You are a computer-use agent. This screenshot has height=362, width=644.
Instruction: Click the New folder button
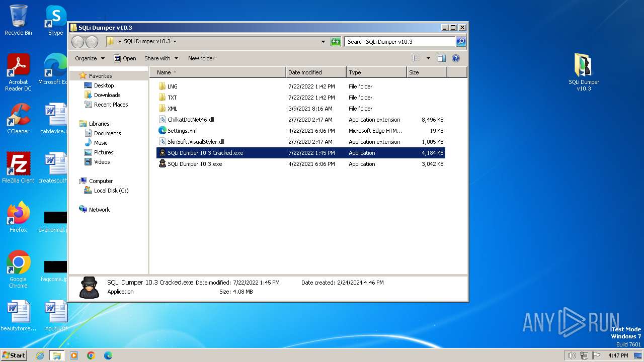(201, 58)
